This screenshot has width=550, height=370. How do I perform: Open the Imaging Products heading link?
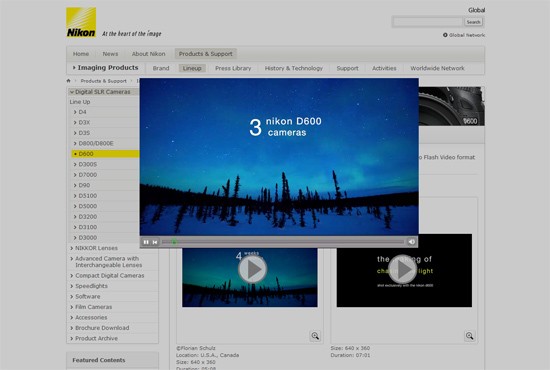105,67
